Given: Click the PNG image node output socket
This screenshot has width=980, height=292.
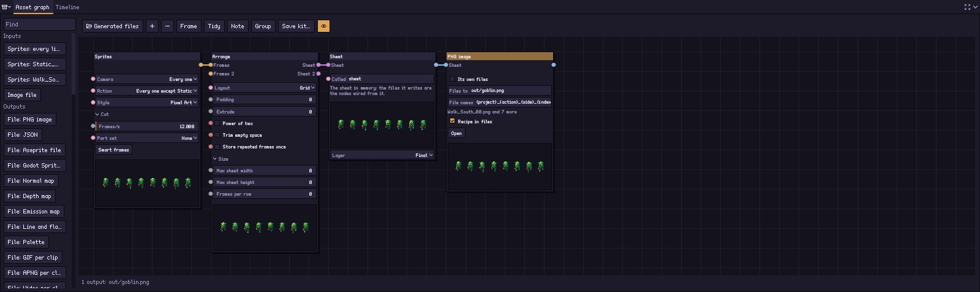Looking at the screenshot, I should tap(554, 65).
